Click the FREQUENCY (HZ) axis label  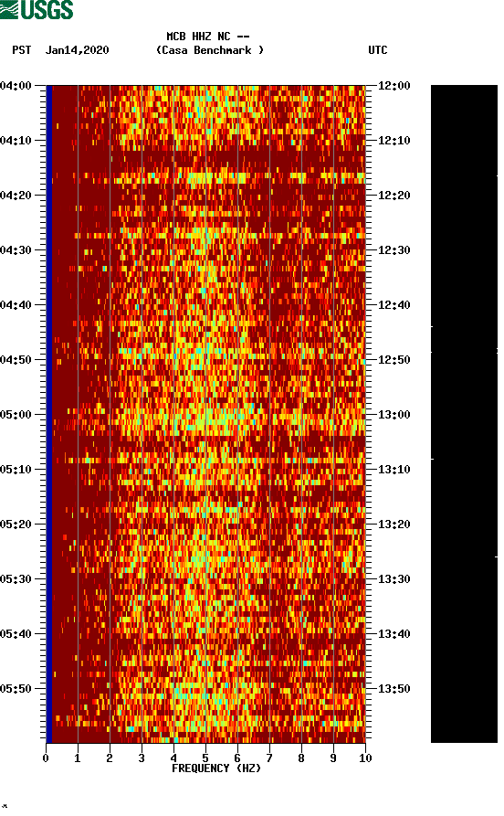(215, 768)
